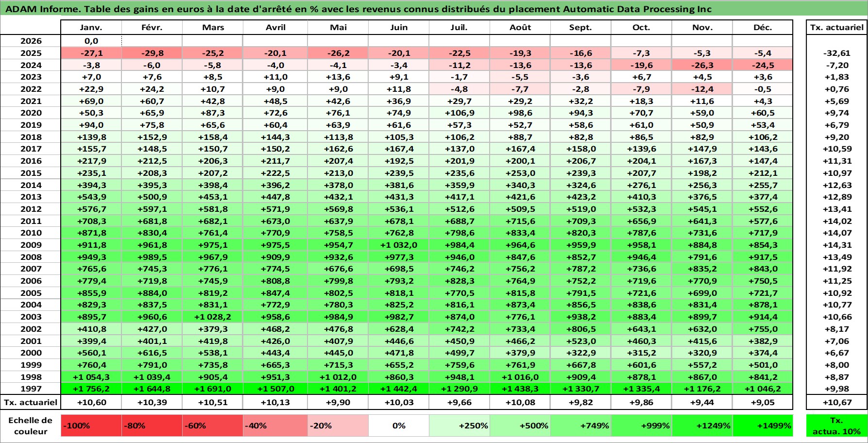
Task: Click the cell with value +1 046,2
Action: 763,389
